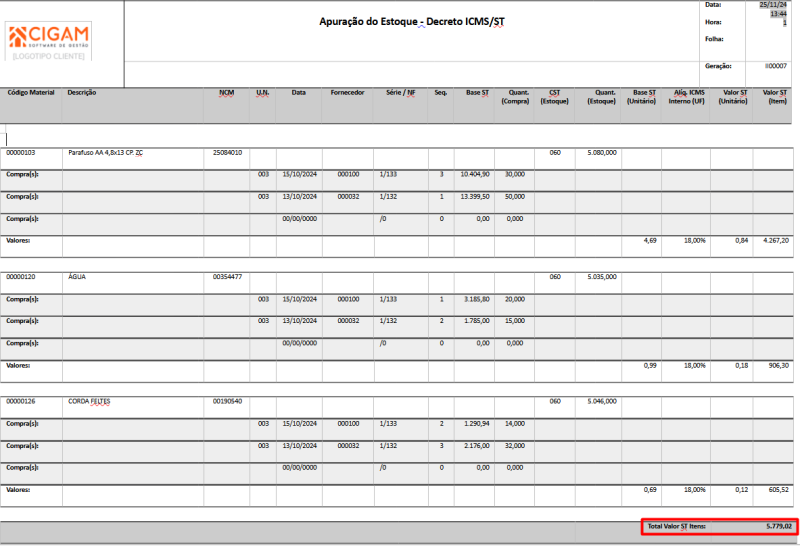Viewport: 800px width, 546px height.
Task: Click item ST value 4.267,20
Action: [776, 240]
